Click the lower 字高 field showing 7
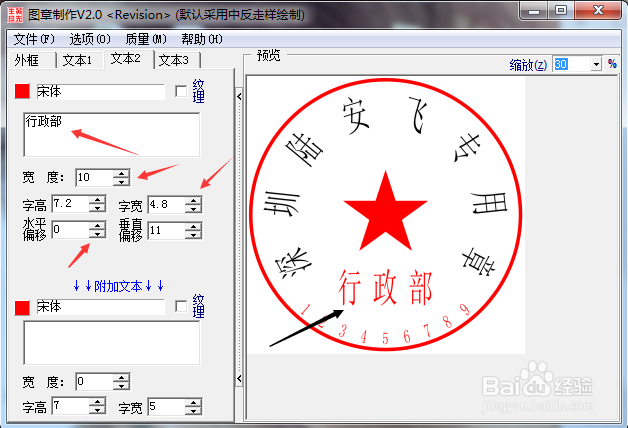 point(70,406)
